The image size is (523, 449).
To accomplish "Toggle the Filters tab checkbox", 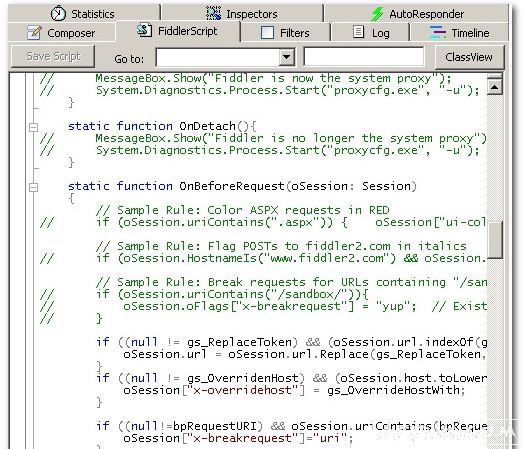I will point(267,33).
